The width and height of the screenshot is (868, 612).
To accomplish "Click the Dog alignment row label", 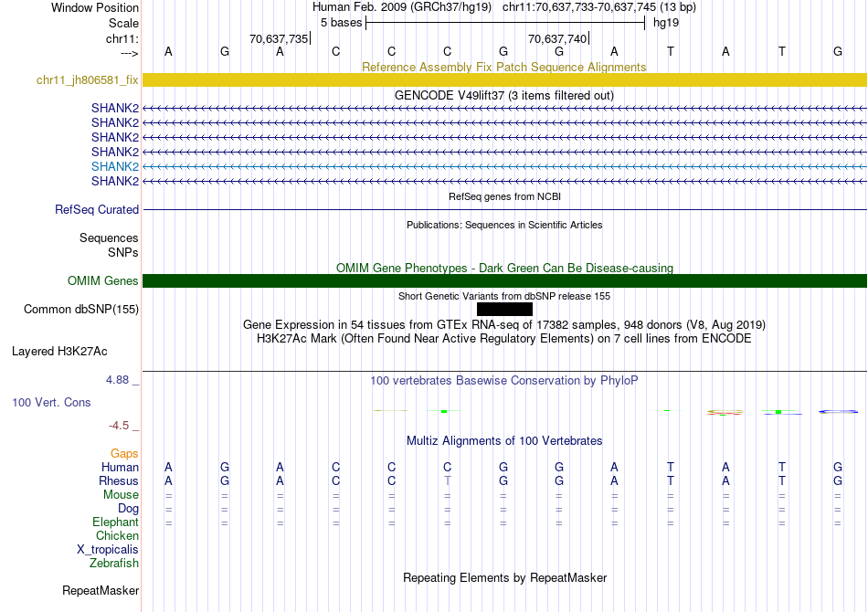I will pyautogui.click(x=128, y=509).
